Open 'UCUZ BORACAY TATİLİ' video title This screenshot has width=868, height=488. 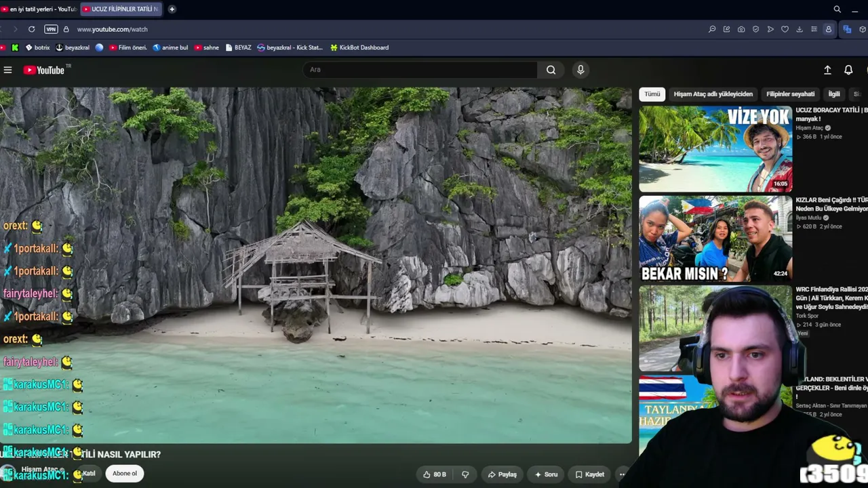coord(831,114)
